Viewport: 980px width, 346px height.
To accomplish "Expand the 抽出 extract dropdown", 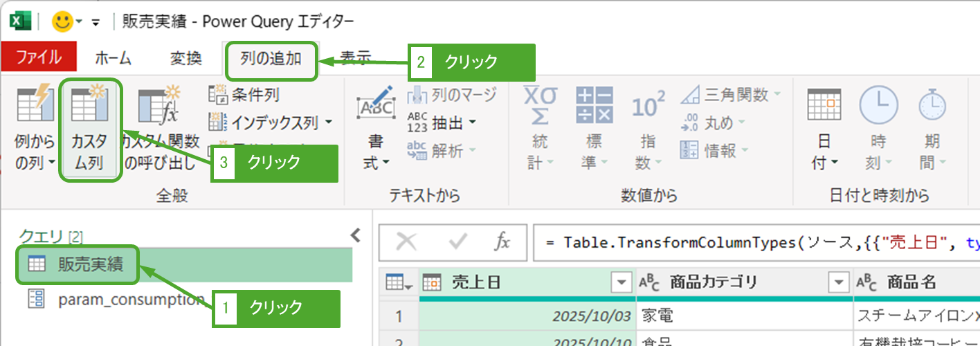I will [x=473, y=122].
